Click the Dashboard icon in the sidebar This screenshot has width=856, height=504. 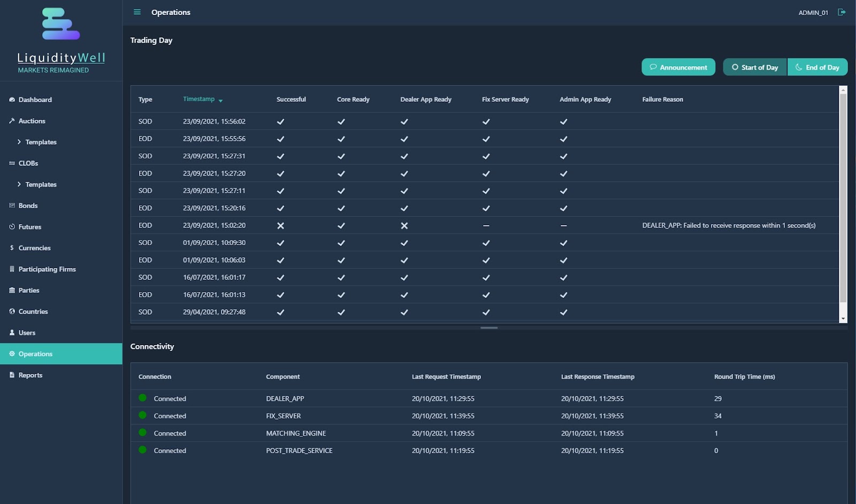click(12, 100)
